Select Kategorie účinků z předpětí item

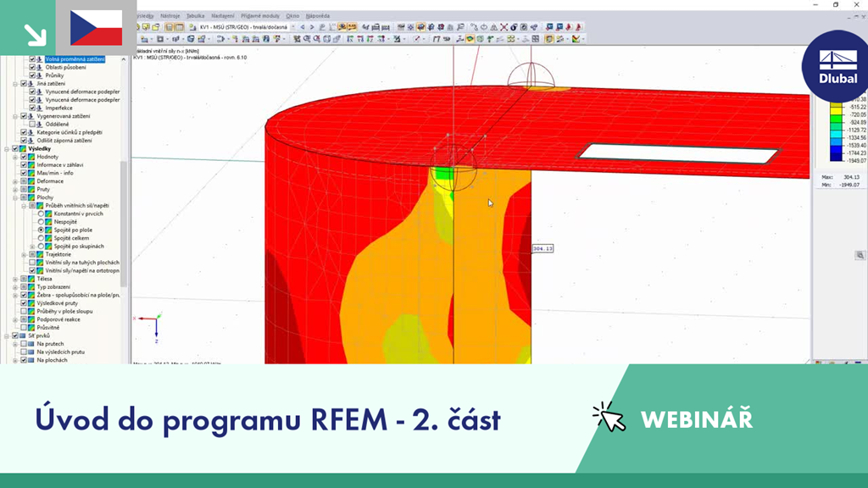click(x=70, y=133)
